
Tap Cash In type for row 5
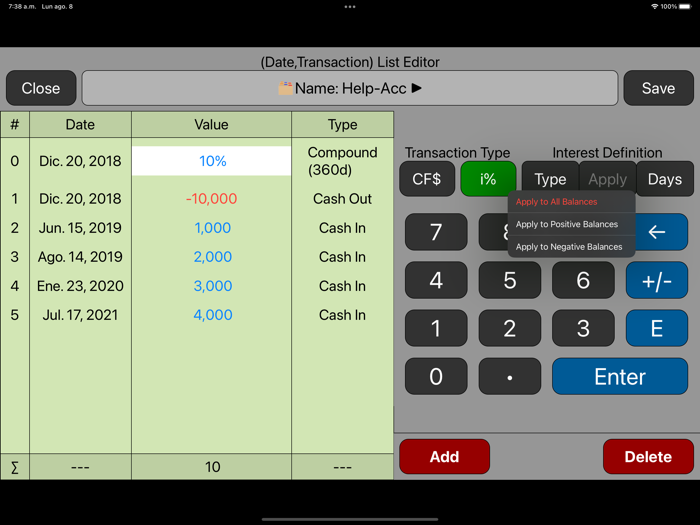point(342,315)
